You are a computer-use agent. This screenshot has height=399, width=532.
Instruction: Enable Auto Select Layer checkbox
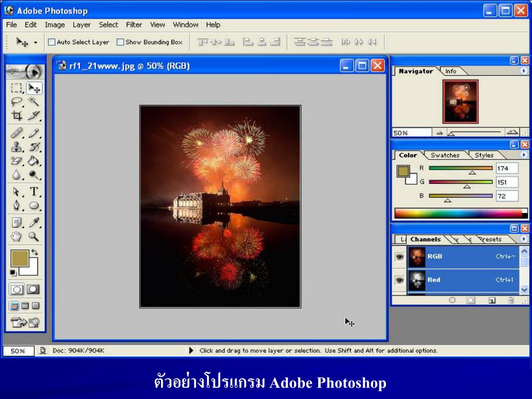point(51,42)
